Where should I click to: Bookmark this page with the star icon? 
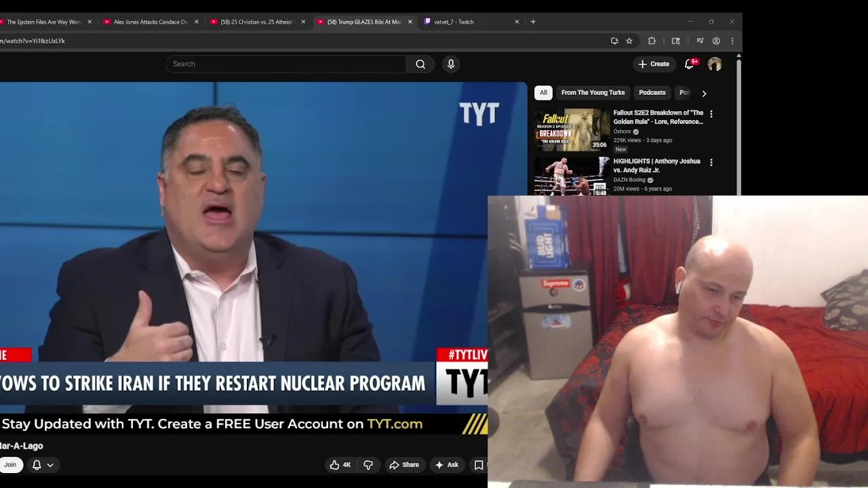[629, 41]
